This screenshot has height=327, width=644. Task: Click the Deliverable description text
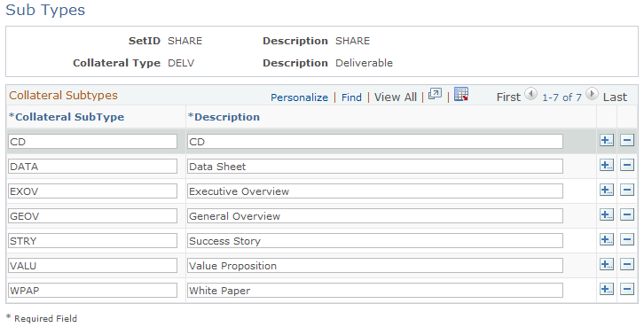pyautogui.click(x=364, y=63)
